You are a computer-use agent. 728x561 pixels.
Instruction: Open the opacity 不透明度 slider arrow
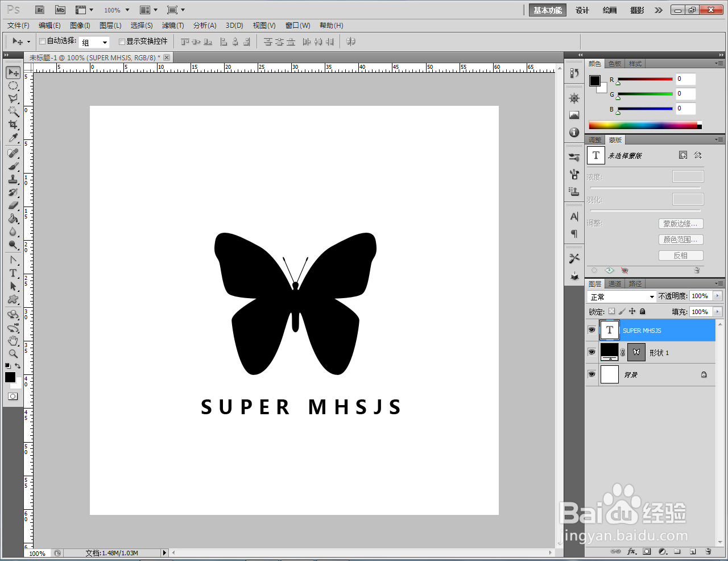pyautogui.click(x=717, y=296)
